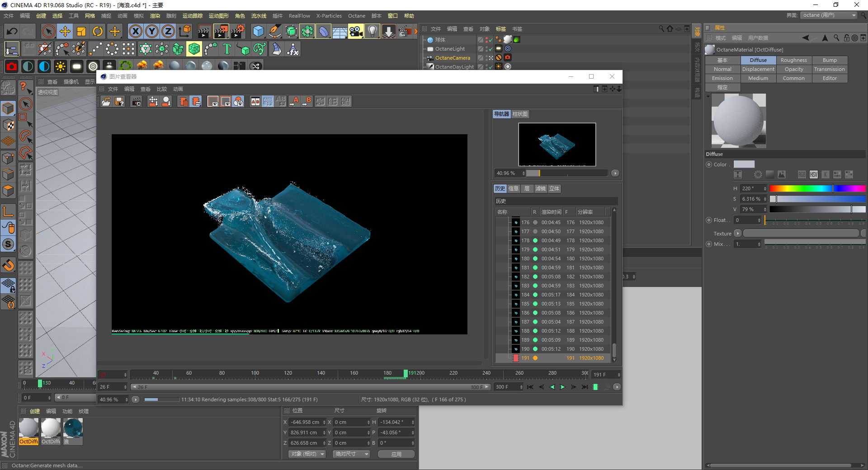Click the Undo arrow in the main toolbar
Image resolution: width=868 pixels, height=470 pixels.
[12, 31]
